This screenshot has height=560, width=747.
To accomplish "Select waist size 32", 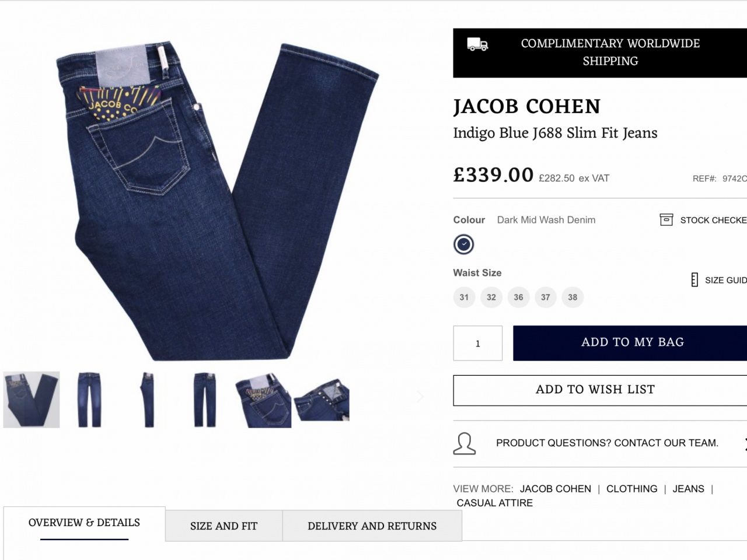I will [491, 297].
